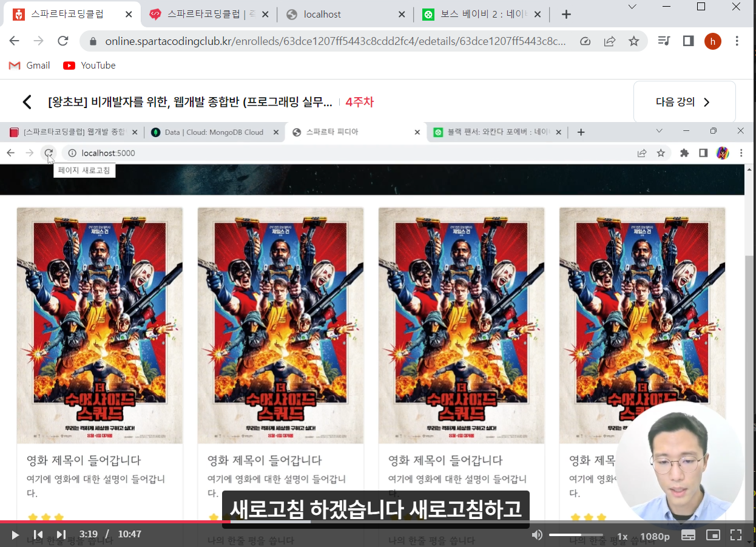Click the share icon in the video's browser
756x547 pixels.
pyautogui.click(x=642, y=153)
